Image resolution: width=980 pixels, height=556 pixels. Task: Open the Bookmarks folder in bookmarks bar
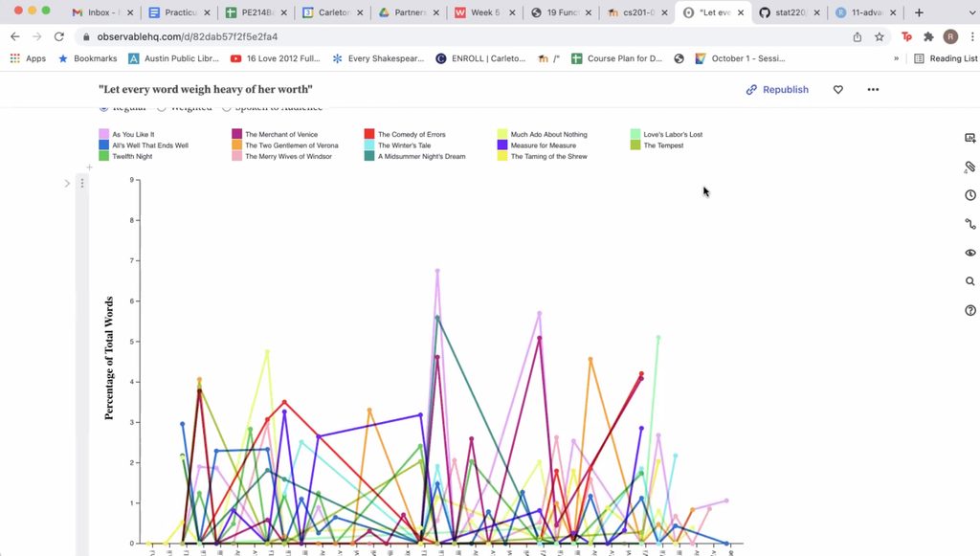[87, 58]
